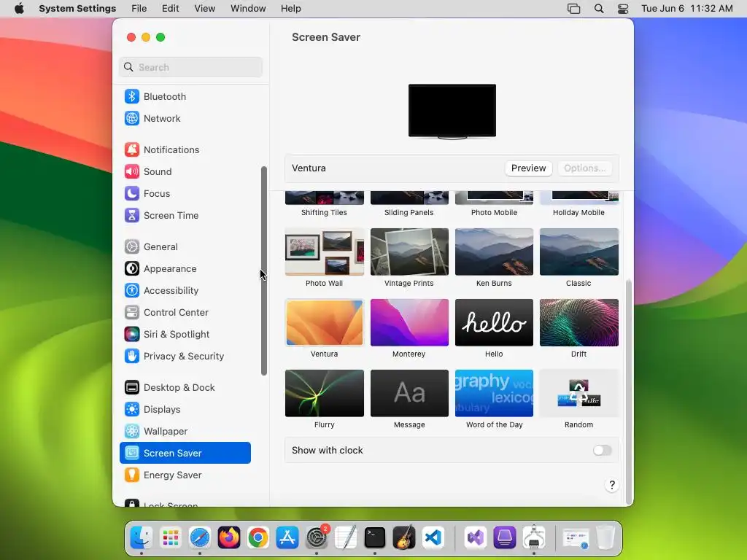
Task: Open the help question mark button
Action: click(612, 485)
